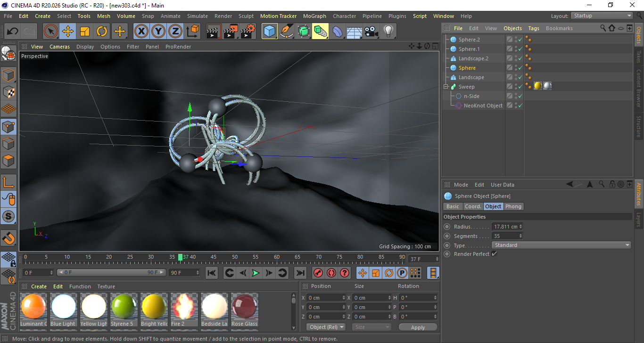The image size is (644, 343).
Task: Select the Luminant Orange material
Action: tap(33, 310)
